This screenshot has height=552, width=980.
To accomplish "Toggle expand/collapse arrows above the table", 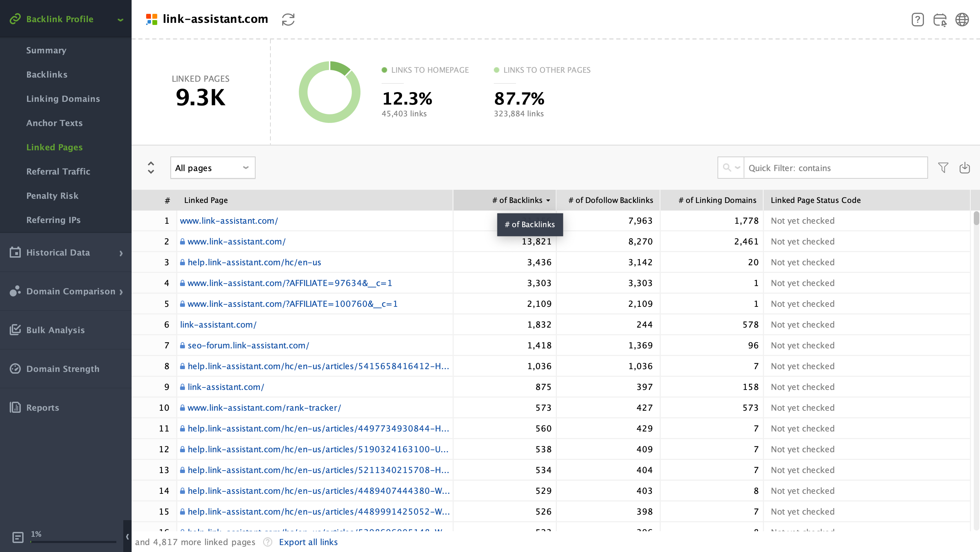I will (x=151, y=168).
